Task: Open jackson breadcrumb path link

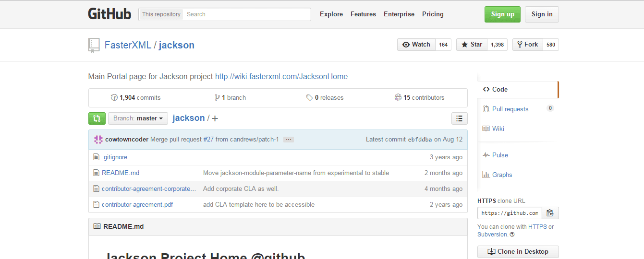Action: tap(188, 118)
